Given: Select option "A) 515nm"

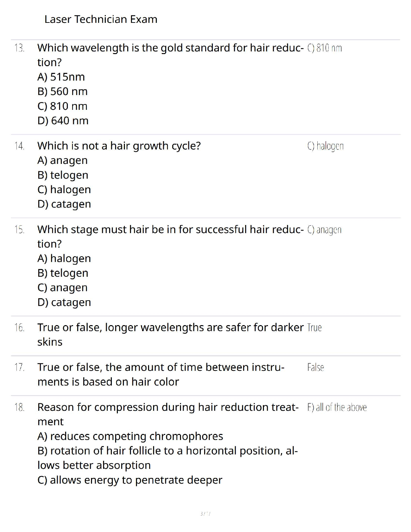Looking at the screenshot, I should tap(61, 77).
